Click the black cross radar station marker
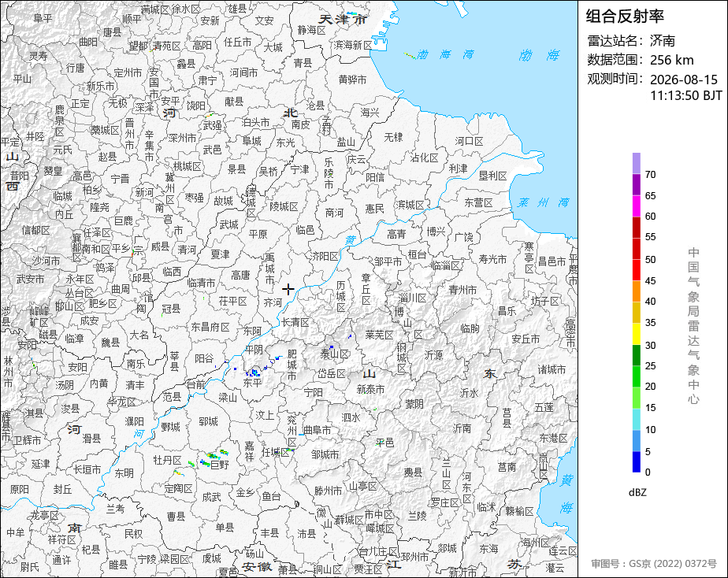Screen dimensions: 728x578 (288, 290)
